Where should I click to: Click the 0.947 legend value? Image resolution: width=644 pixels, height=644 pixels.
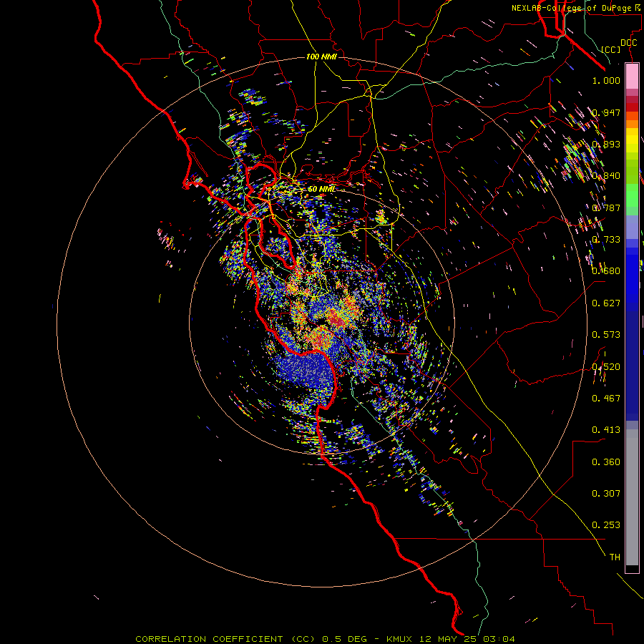[606, 112]
